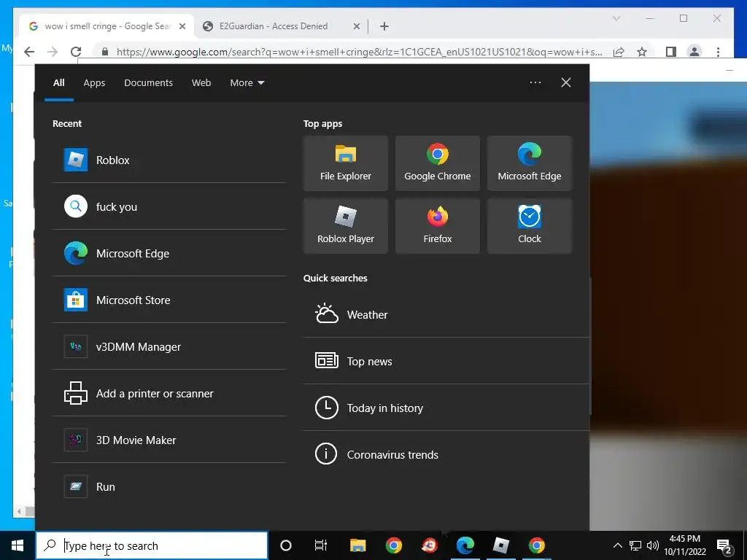Open the Run recent item
747x560 pixels.
point(169,486)
